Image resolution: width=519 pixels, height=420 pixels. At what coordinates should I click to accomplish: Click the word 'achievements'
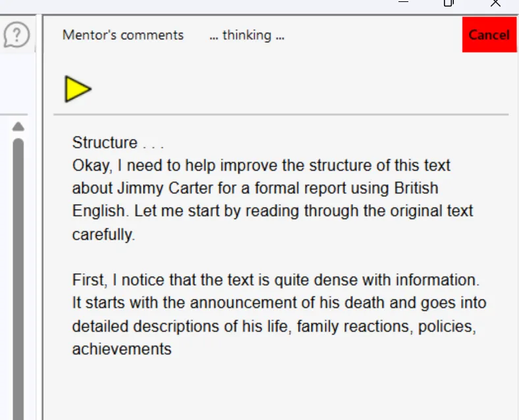[x=122, y=349]
